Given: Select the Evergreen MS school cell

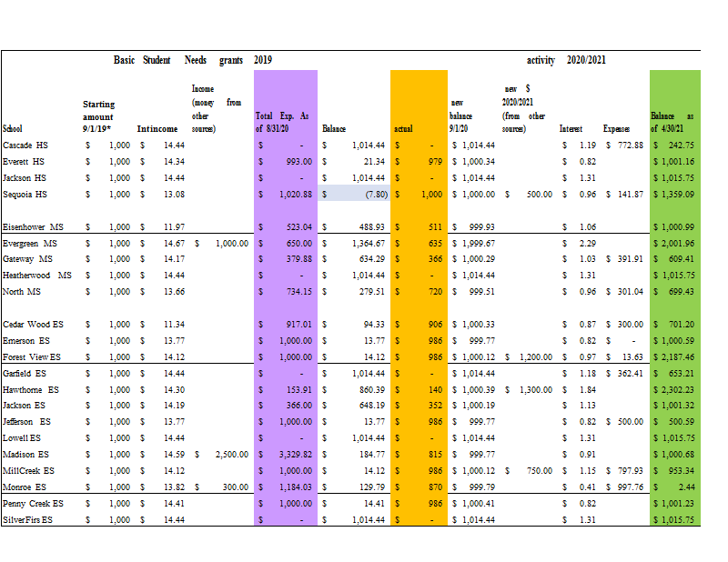Looking at the screenshot, I should coord(30,244).
